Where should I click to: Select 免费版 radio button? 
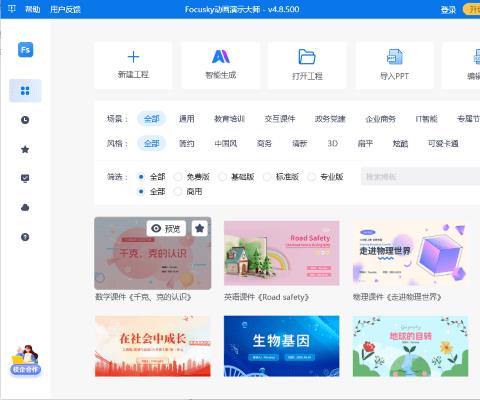click(178, 177)
